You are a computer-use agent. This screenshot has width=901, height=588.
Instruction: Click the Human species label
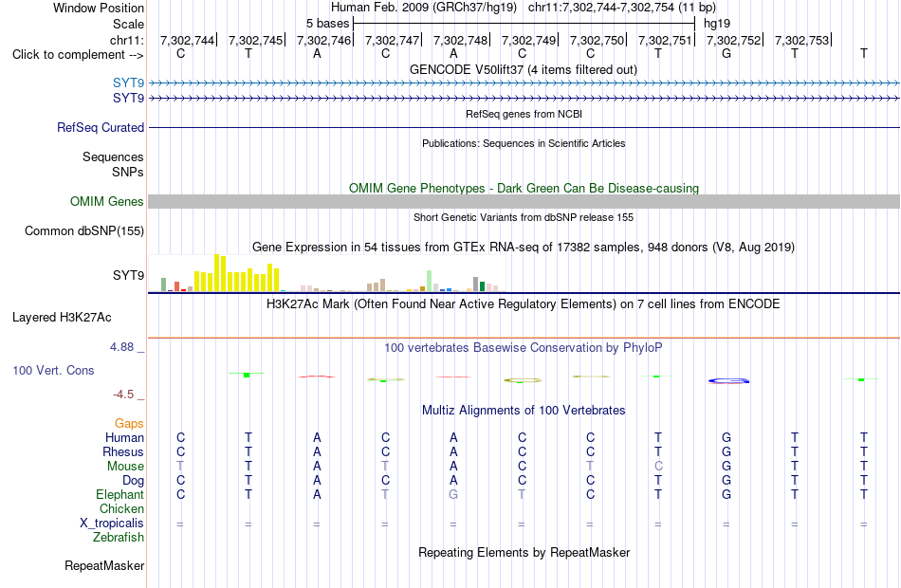point(124,438)
